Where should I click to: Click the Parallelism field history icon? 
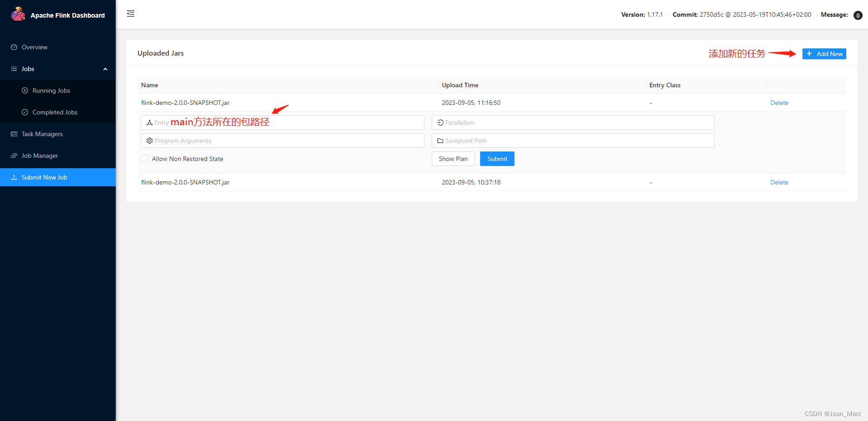440,123
